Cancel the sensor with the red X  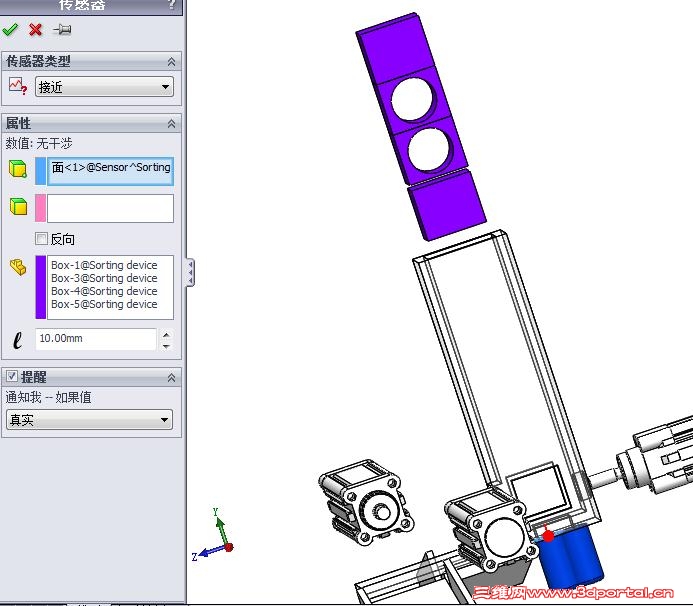pos(35,30)
